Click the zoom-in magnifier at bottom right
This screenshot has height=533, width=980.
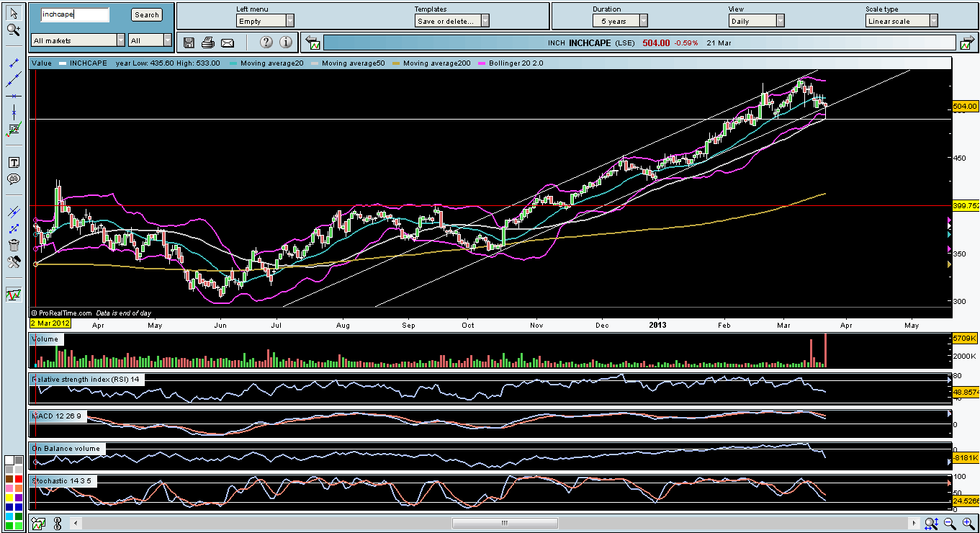968,524
